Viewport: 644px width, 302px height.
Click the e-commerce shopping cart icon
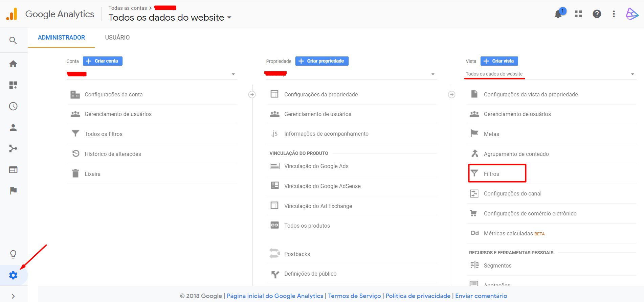[x=473, y=213]
